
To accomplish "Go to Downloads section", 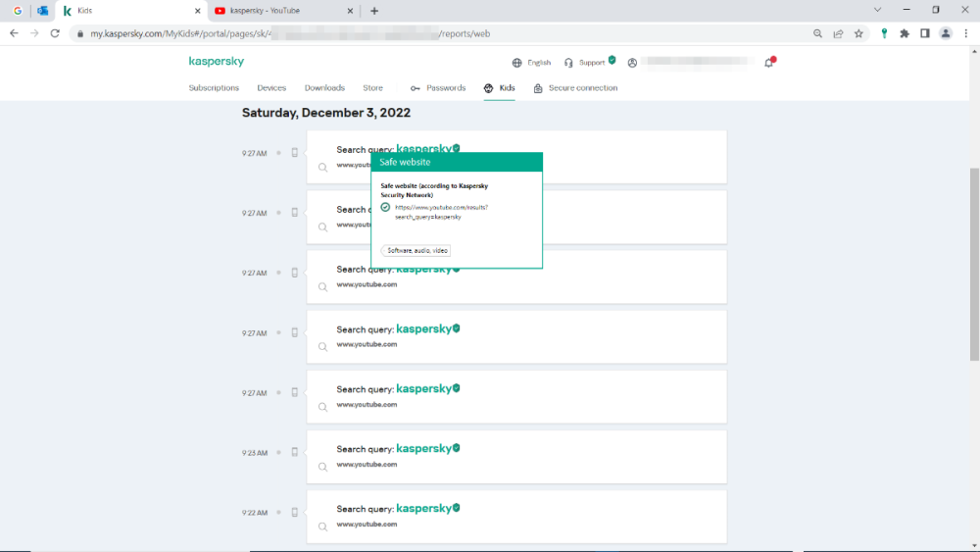I will click(x=324, y=88).
